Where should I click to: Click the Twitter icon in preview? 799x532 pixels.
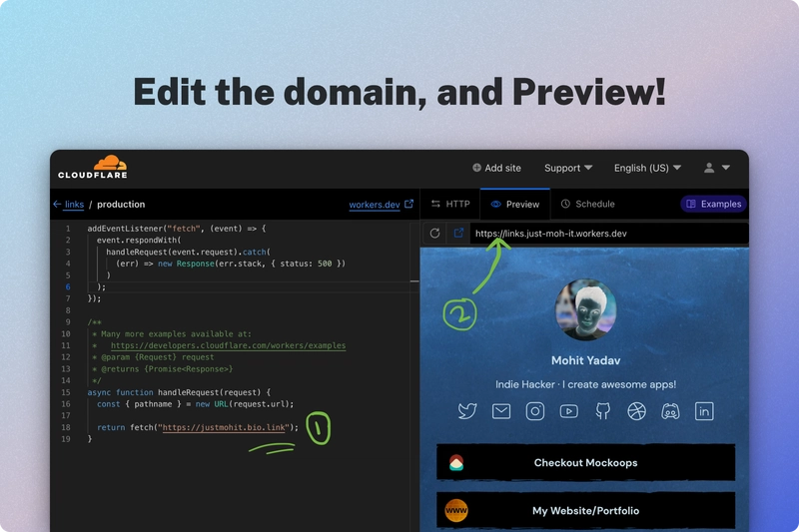coord(467,411)
